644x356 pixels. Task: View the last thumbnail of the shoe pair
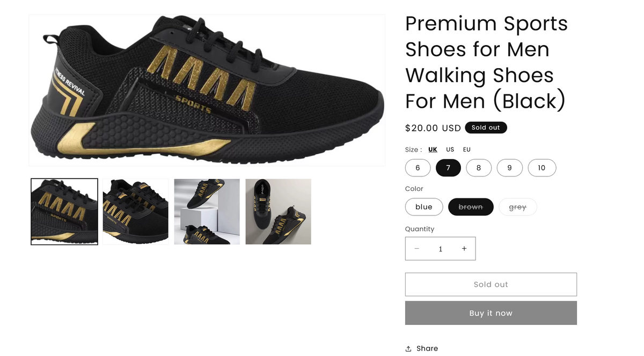(x=278, y=211)
